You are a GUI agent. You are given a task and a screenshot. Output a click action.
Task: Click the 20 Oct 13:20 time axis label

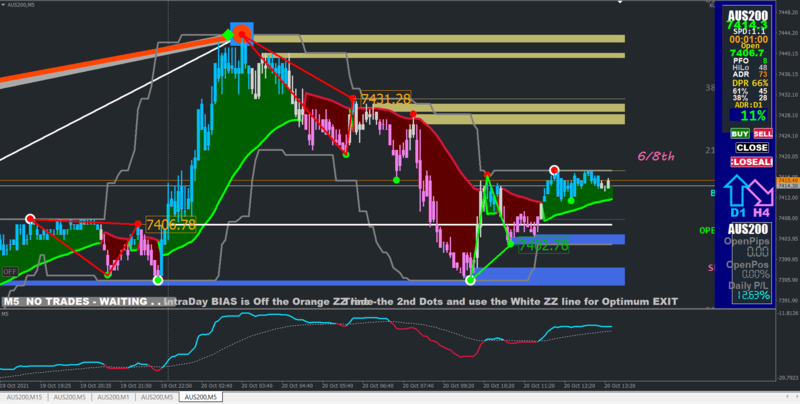pyautogui.click(x=619, y=386)
